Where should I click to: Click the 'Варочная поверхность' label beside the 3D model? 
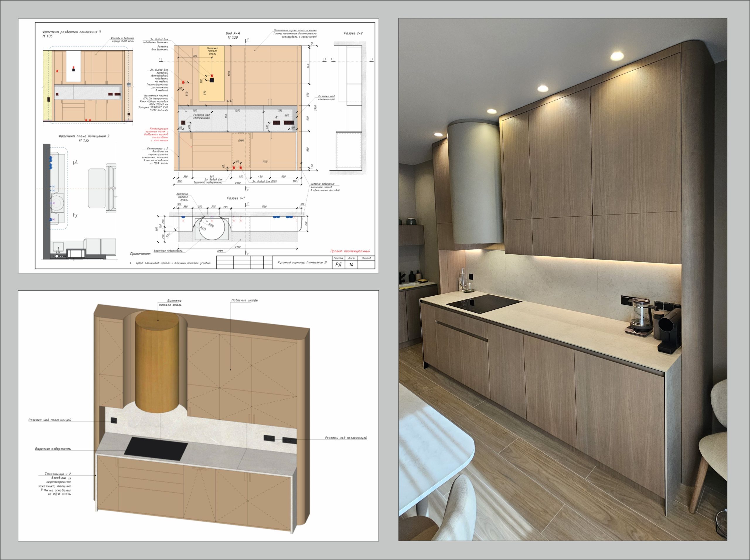point(53,448)
